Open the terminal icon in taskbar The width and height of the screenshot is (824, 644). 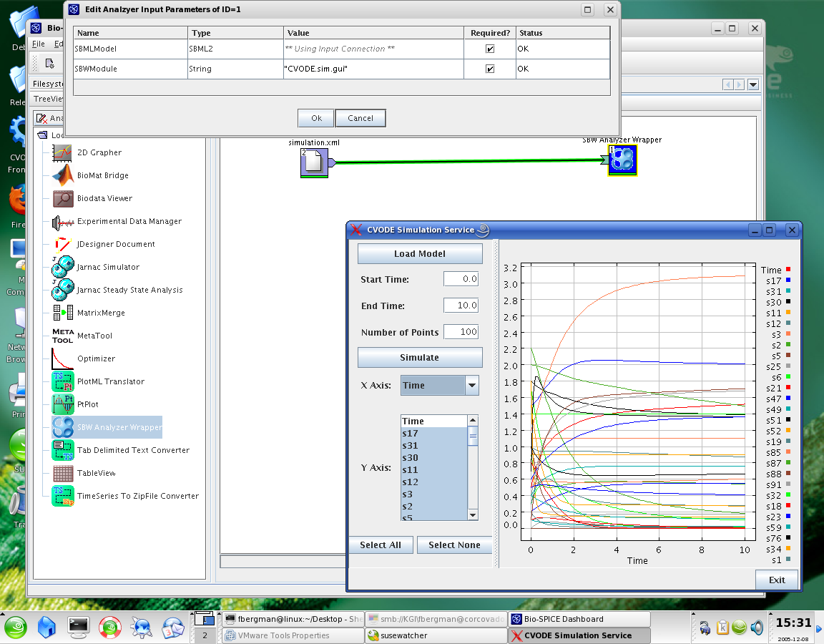[x=78, y=627]
